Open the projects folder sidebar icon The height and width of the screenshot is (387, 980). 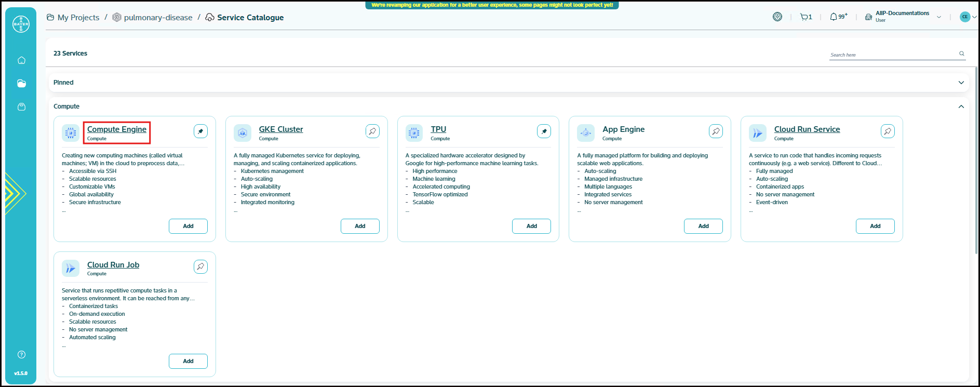pyautogui.click(x=21, y=84)
